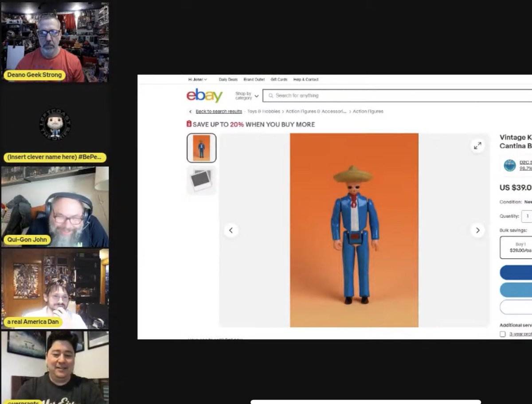Click Qui-Gon John video tile
The width and height of the screenshot is (532, 404).
point(55,207)
